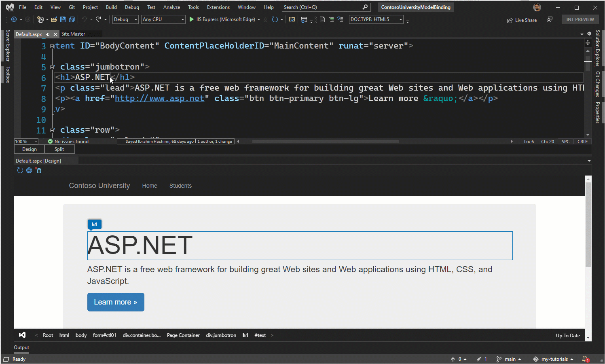Open the Git menu
The width and height of the screenshot is (605, 364).
(x=71, y=7)
